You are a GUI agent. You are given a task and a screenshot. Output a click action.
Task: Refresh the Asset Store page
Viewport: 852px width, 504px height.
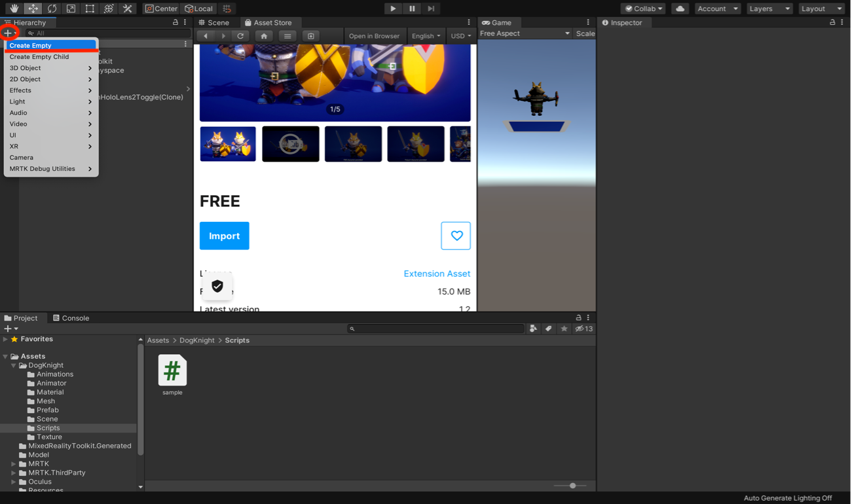[241, 36]
